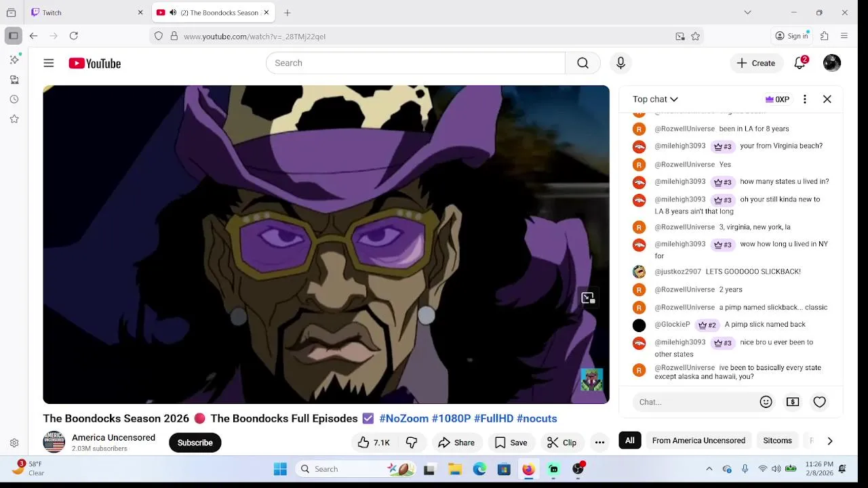Image resolution: width=868 pixels, height=488 pixels.
Task: Open File Explorer from taskbar
Action: 455,469
